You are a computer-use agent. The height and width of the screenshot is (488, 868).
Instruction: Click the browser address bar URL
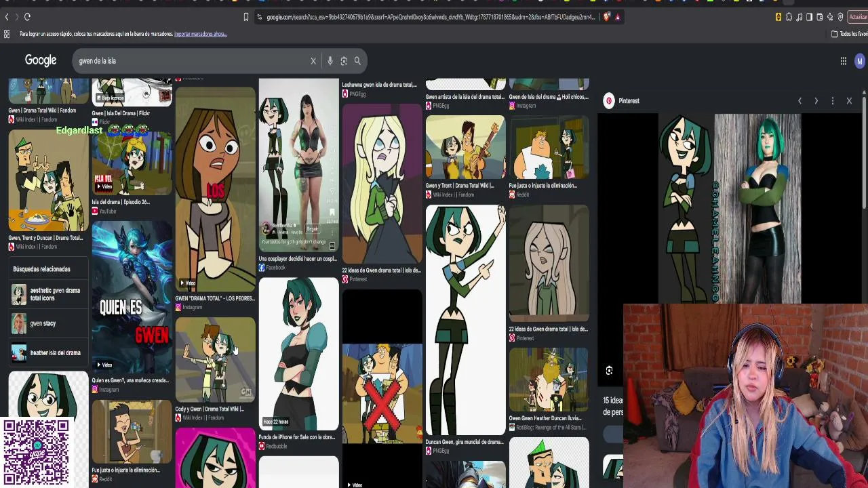coord(431,17)
